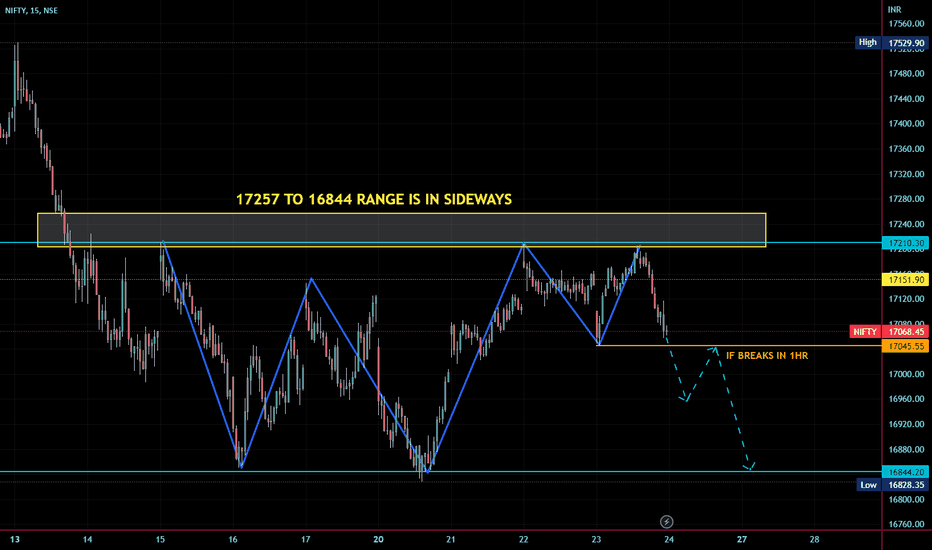The image size is (932, 550).
Task: Click date 13 on the time axis
Action: click(x=15, y=539)
